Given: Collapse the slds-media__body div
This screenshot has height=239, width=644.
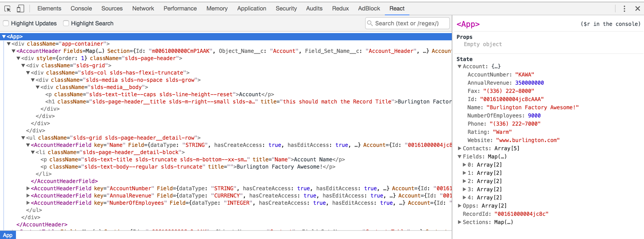Looking at the screenshot, I should [x=37, y=87].
